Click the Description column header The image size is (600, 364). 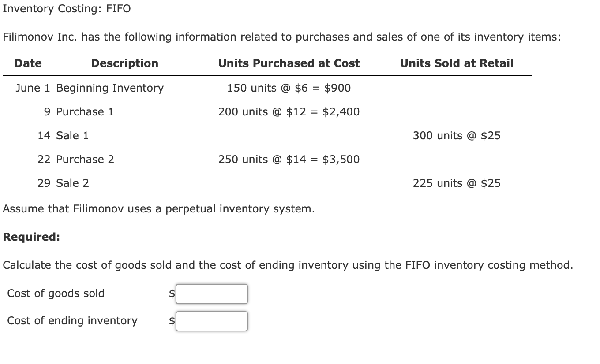[x=124, y=63]
